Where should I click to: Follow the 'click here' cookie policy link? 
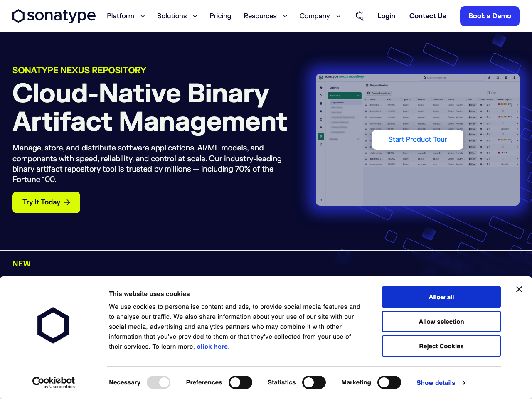[x=212, y=347]
